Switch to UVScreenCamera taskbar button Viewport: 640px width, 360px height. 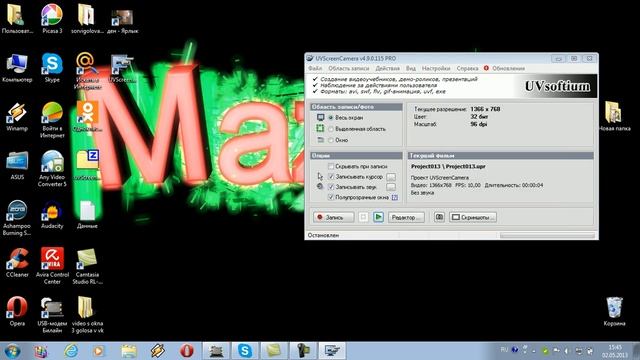pyautogui.click(x=332, y=351)
